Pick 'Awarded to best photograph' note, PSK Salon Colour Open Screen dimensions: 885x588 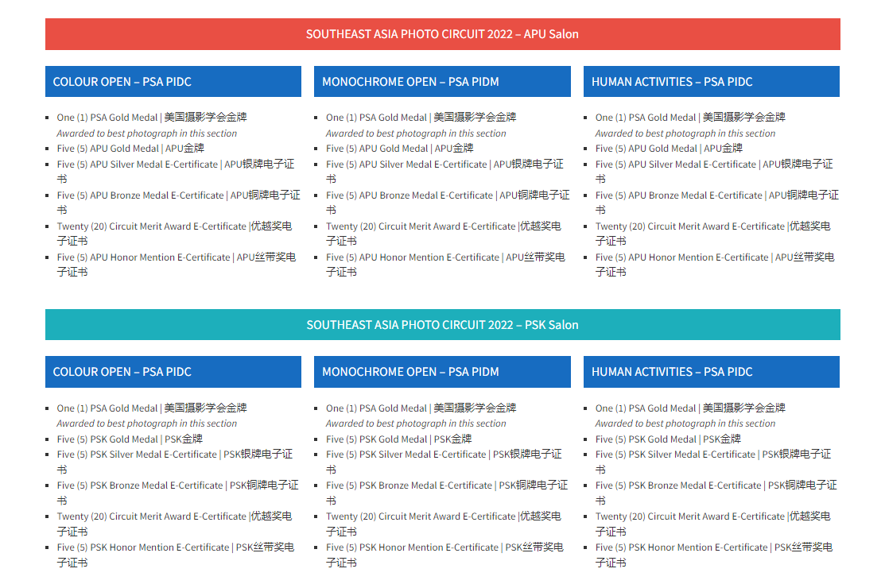click(x=147, y=424)
